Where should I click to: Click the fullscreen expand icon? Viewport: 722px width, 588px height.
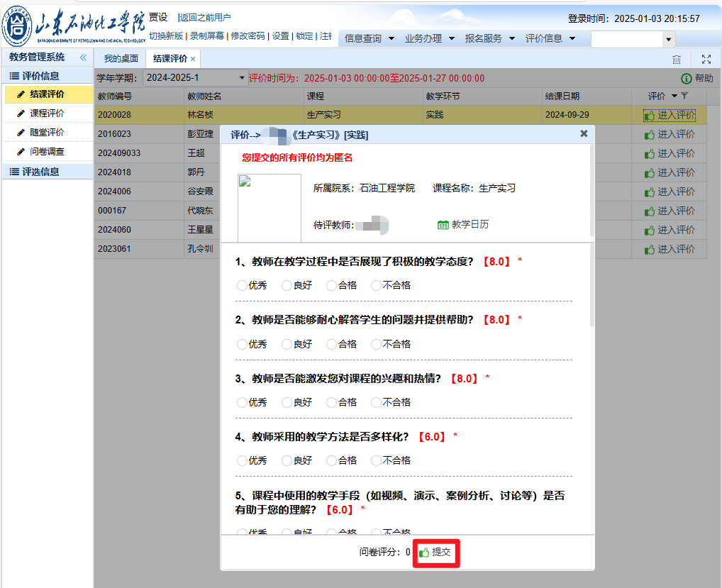pyautogui.click(x=706, y=60)
